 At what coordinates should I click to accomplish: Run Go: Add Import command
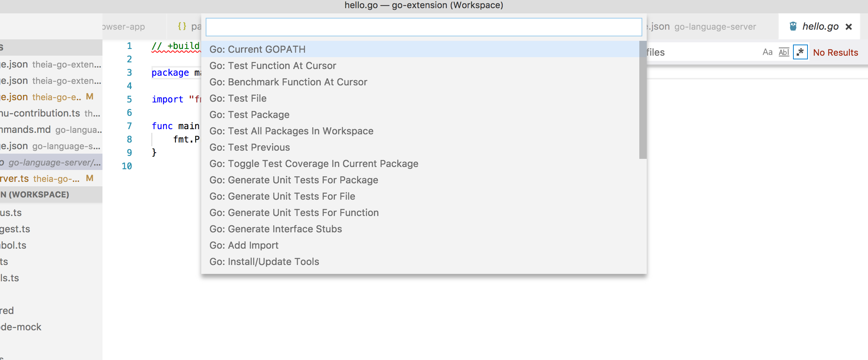point(420,245)
